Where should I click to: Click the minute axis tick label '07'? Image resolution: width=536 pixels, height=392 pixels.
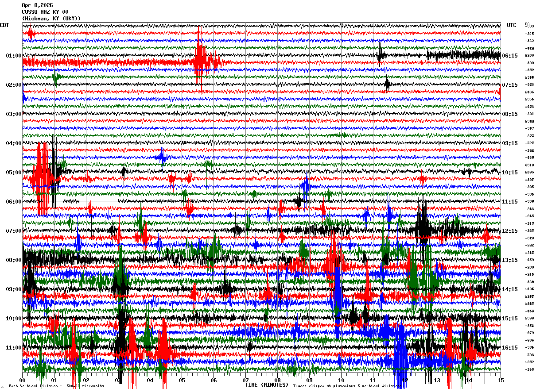click(246, 380)
